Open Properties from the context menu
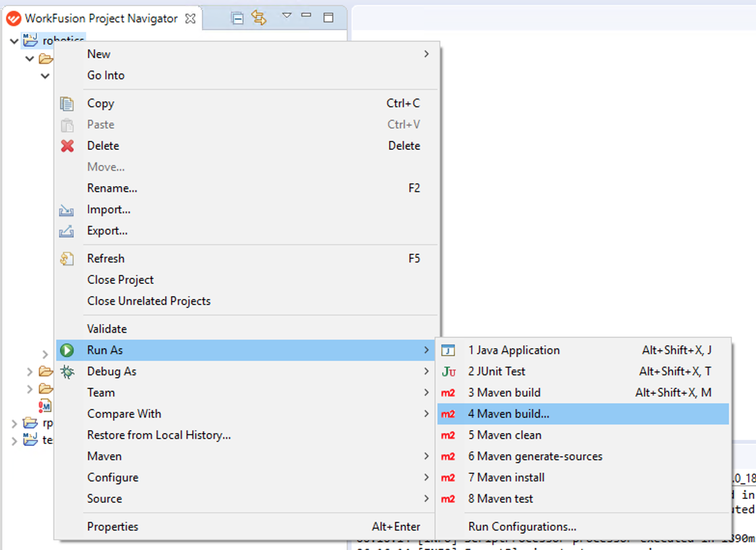Screen dimensions: 756x550 click(247, 527)
